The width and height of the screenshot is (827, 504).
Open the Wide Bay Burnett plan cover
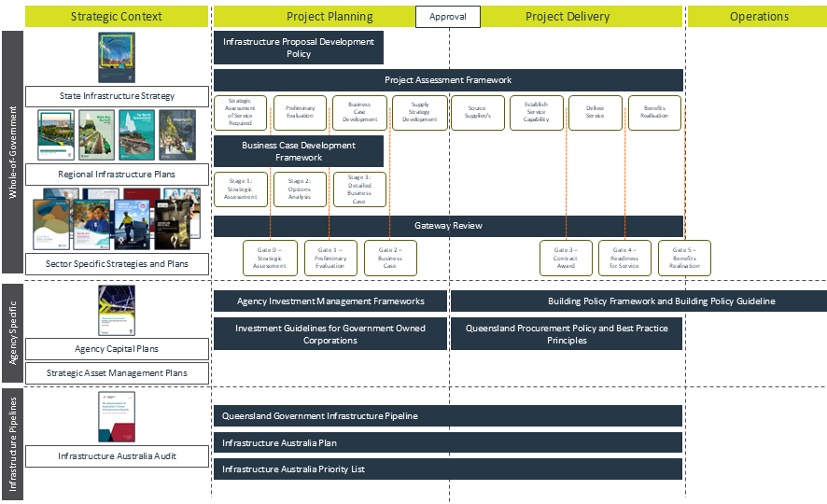click(x=96, y=135)
